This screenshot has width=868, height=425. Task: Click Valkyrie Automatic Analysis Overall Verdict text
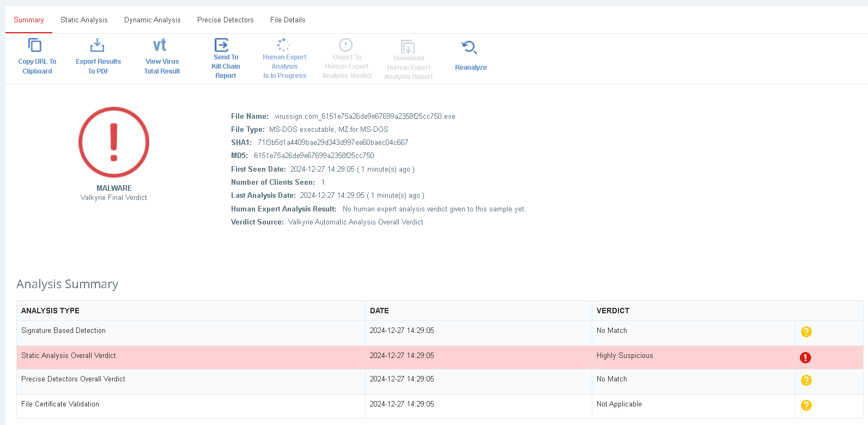click(x=356, y=222)
